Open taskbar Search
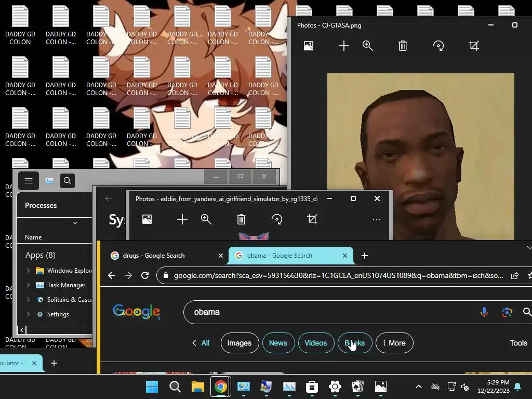 (175, 387)
